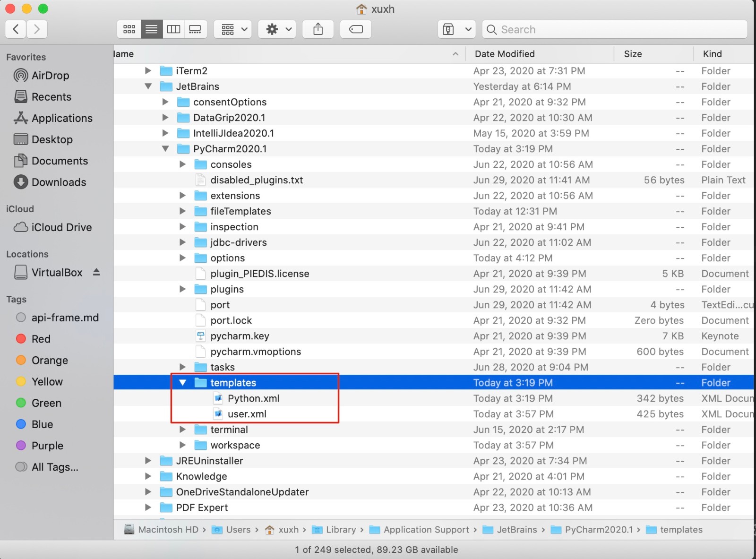Collapse the JetBrains folder
The image size is (756, 559).
coord(148,86)
